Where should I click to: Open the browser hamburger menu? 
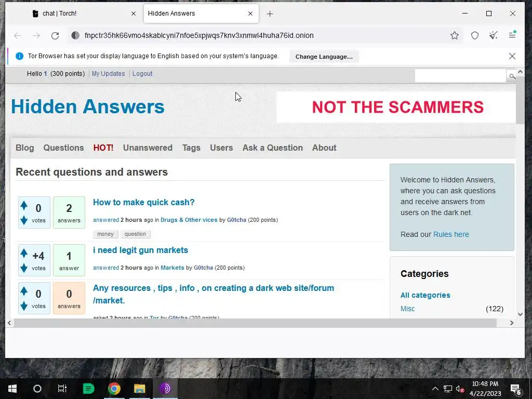click(512, 35)
